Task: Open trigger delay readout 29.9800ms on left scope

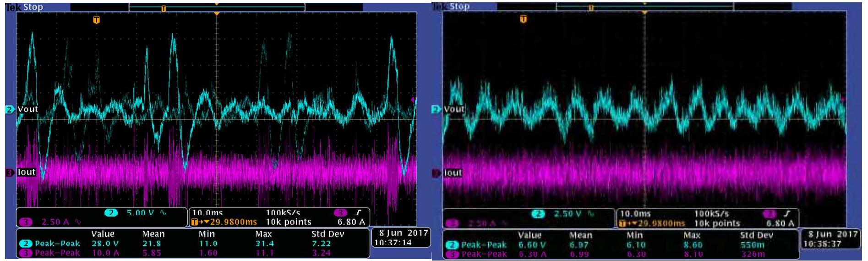Action: click(224, 222)
